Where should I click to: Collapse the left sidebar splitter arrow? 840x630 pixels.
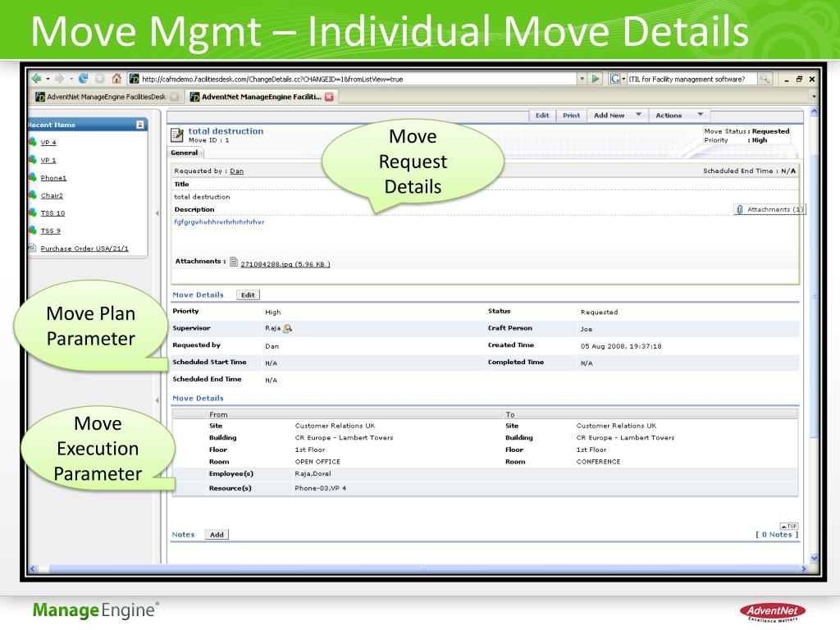pos(157,213)
